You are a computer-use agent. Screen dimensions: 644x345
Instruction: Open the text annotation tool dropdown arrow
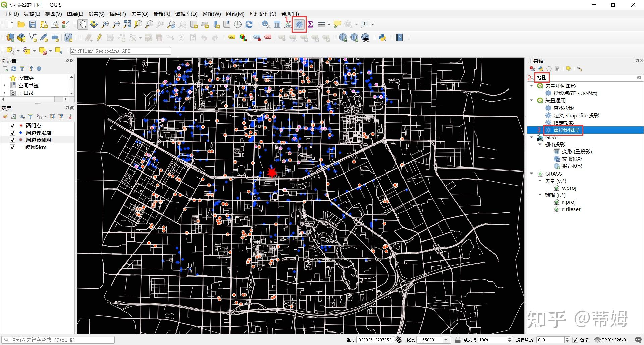(x=372, y=24)
